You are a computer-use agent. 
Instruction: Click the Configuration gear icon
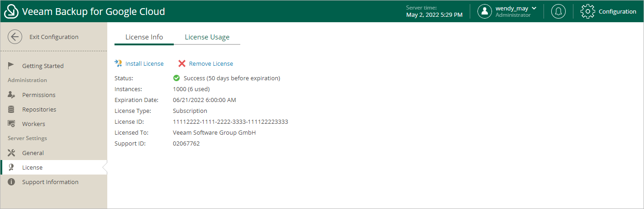tap(587, 11)
